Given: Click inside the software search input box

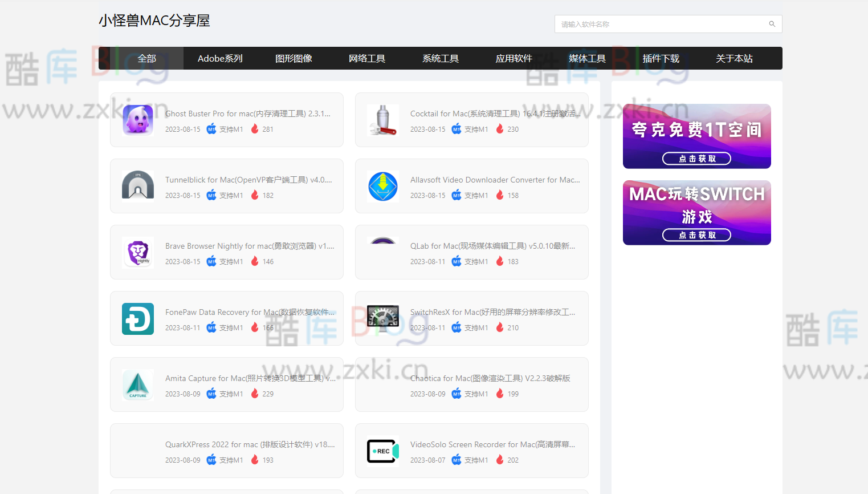Looking at the screenshot, I should (x=655, y=24).
